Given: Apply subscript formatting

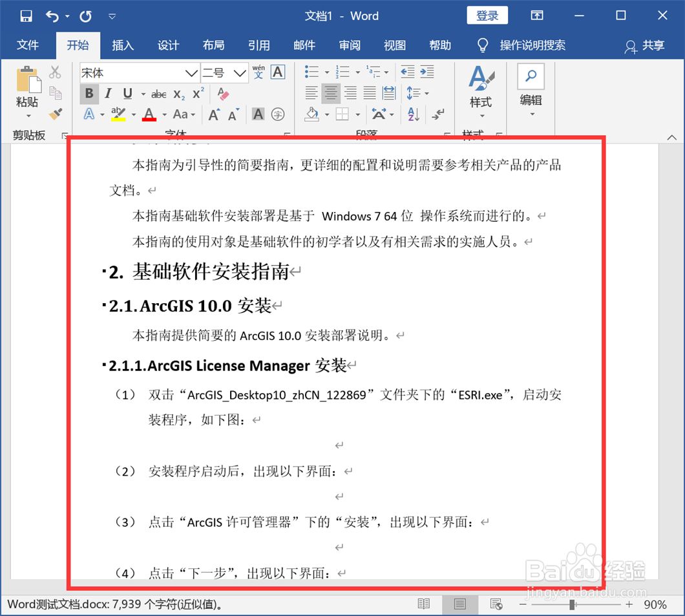Looking at the screenshot, I should (x=180, y=94).
